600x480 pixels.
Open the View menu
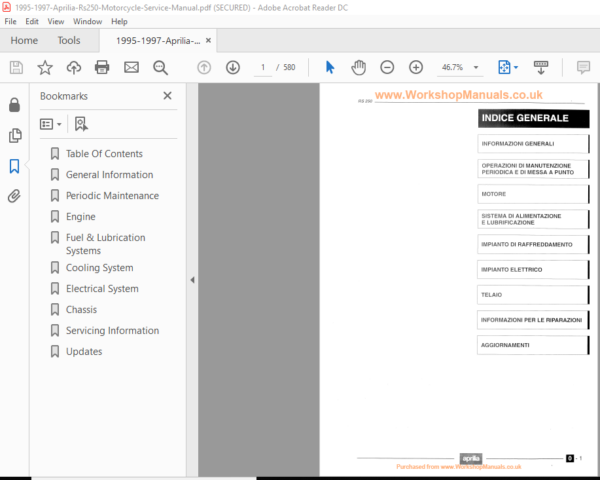point(55,21)
